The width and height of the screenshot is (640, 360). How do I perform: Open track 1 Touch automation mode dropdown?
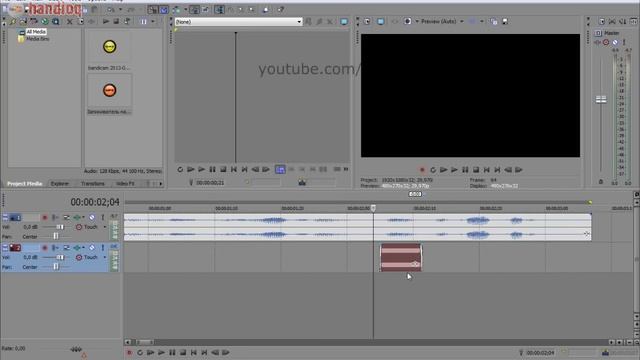point(104,227)
